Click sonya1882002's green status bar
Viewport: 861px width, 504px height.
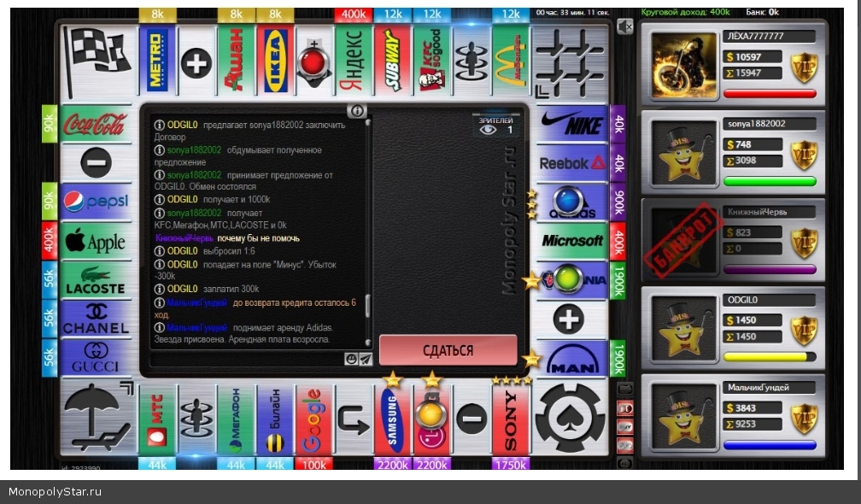(x=770, y=181)
